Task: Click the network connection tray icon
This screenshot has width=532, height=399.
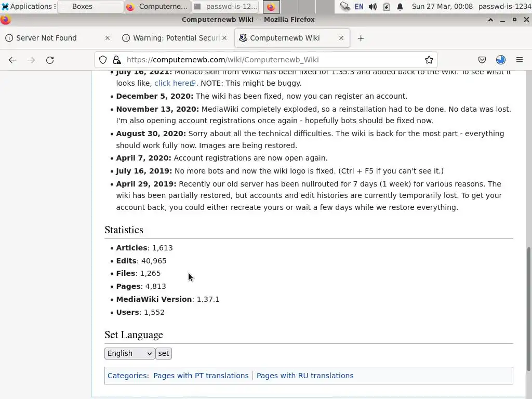Action: click(x=345, y=6)
